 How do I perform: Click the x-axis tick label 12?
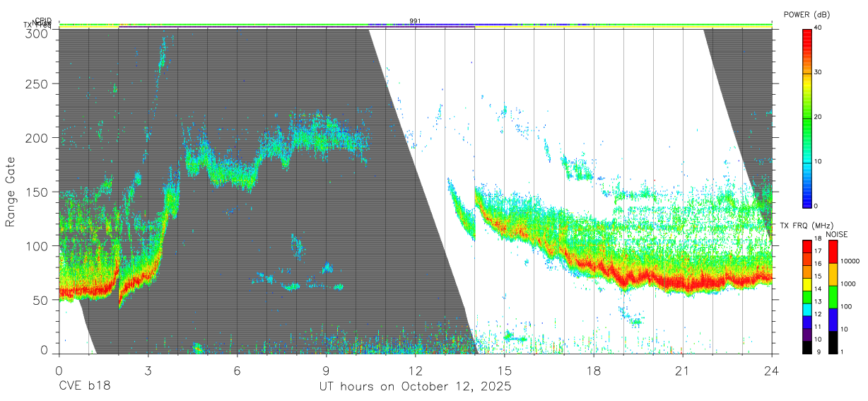coord(415,371)
